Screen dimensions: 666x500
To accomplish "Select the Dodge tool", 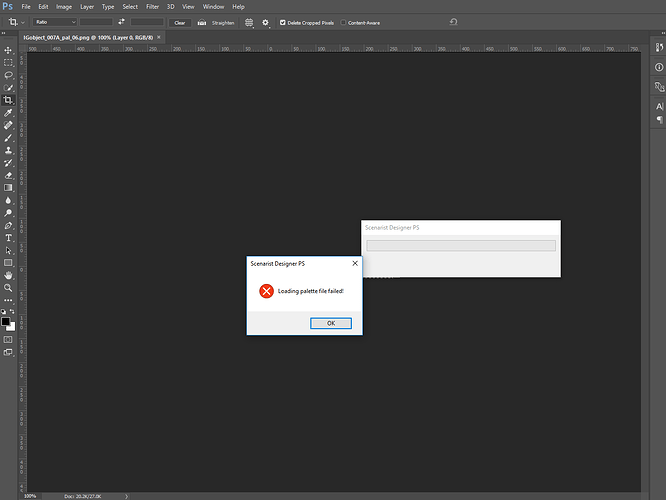I will (x=8, y=213).
